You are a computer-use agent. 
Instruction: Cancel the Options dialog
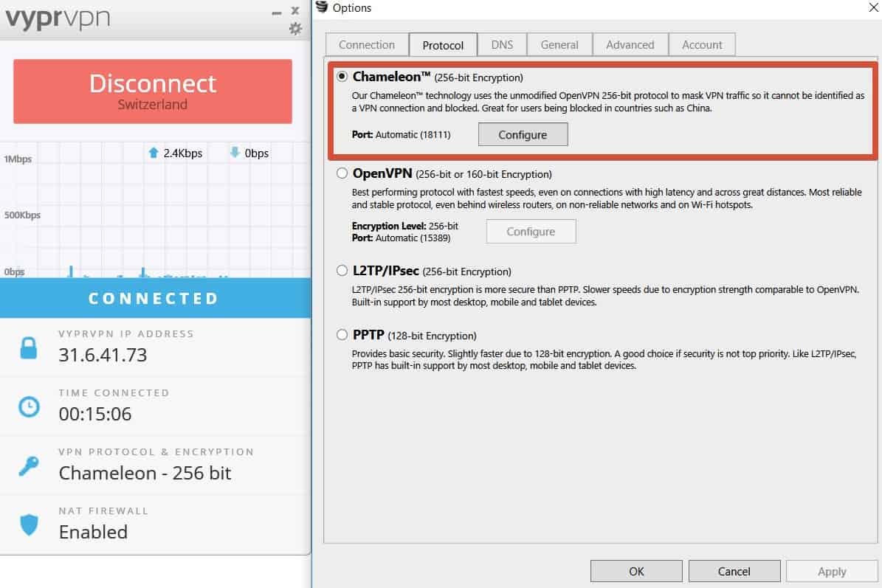tap(734, 571)
